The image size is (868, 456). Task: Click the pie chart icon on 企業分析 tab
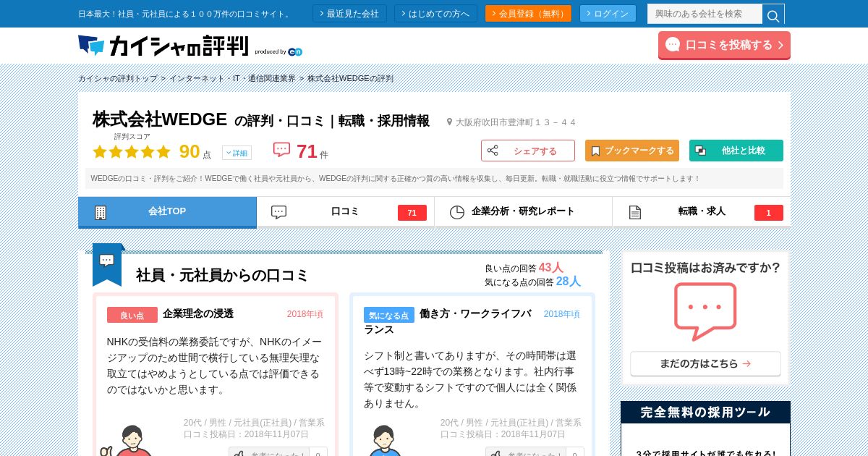(x=457, y=212)
